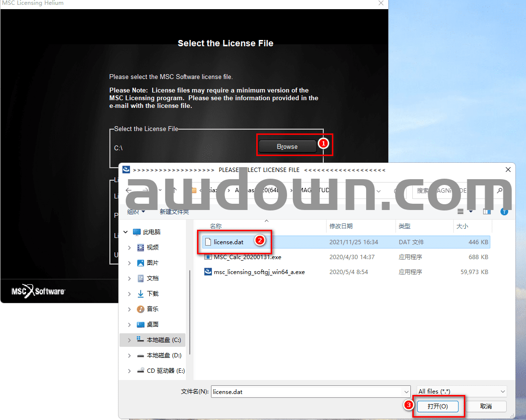This screenshot has width=526, height=420.
Task: Expand the 本地磁盘 (C:) drive node
Action: (129, 340)
